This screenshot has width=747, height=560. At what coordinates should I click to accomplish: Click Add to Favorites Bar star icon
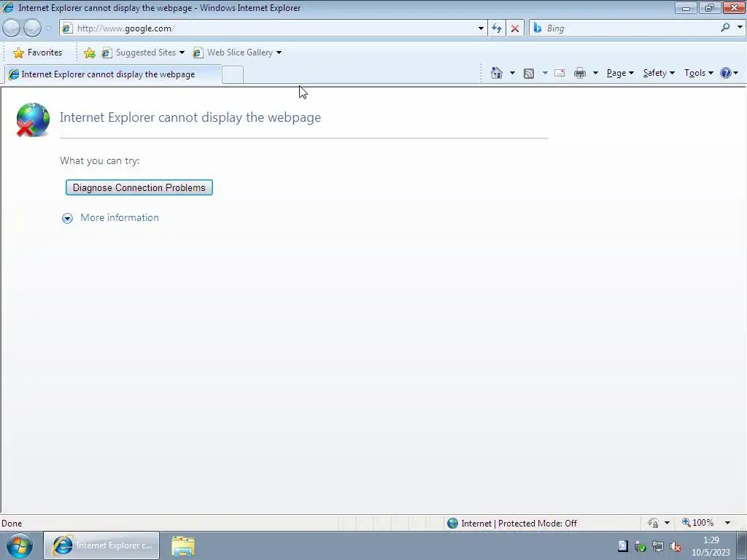tap(89, 52)
